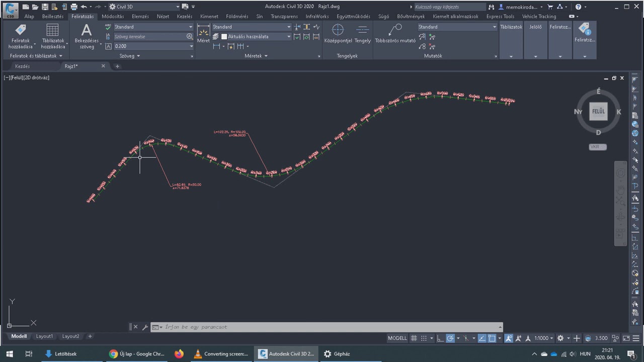644x362 pixels.
Task: Open the text style Standard dropdown
Action: click(x=190, y=27)
